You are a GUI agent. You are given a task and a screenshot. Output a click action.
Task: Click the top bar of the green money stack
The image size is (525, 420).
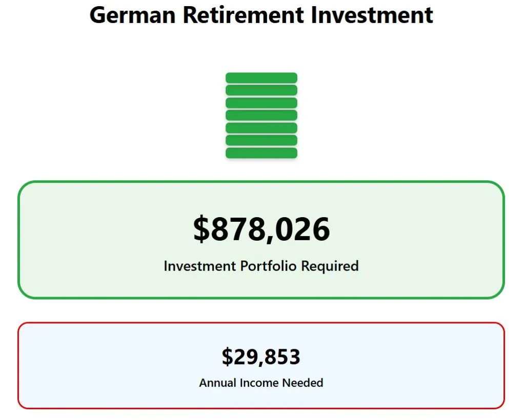coord(261,78)
